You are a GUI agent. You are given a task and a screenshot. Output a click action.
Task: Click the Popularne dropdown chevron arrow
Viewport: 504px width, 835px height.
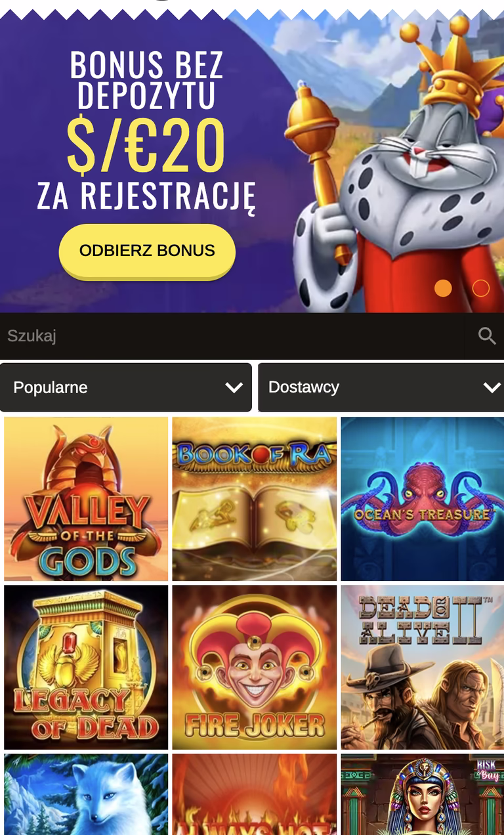point(234,388)
